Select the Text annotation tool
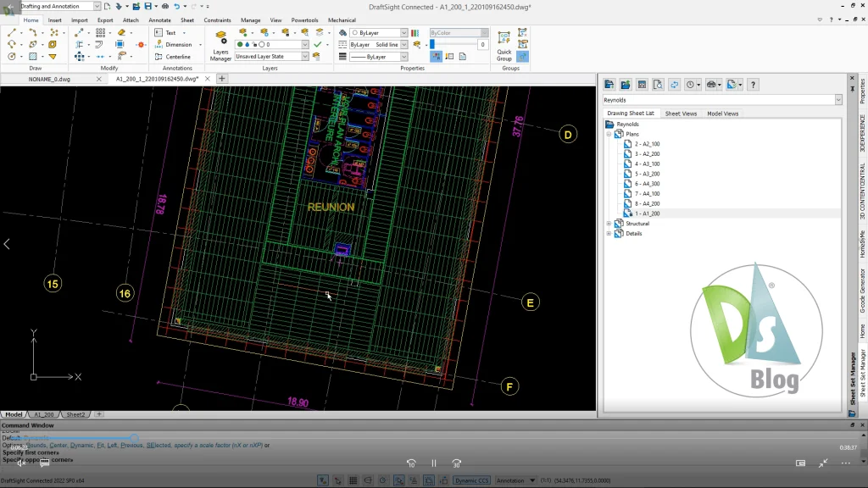This screenshot has height=488, width=868. [x=170, y=33]
